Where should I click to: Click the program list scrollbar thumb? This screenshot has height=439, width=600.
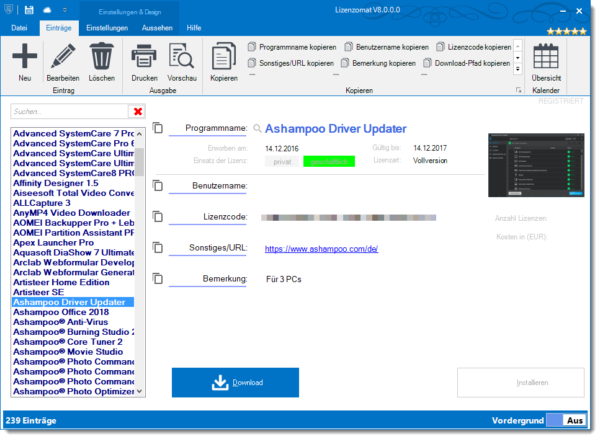pos(140,162)
